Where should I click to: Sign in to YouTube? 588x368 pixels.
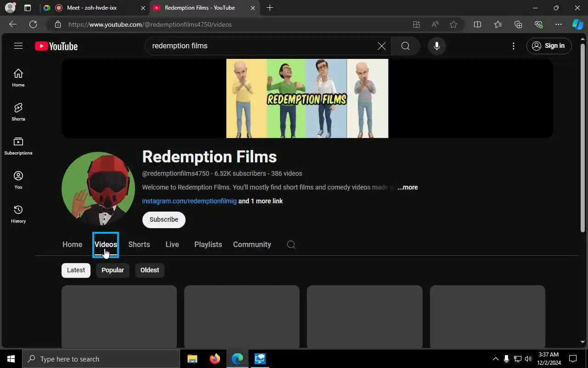pyautogui.click(x=549, y=46)
